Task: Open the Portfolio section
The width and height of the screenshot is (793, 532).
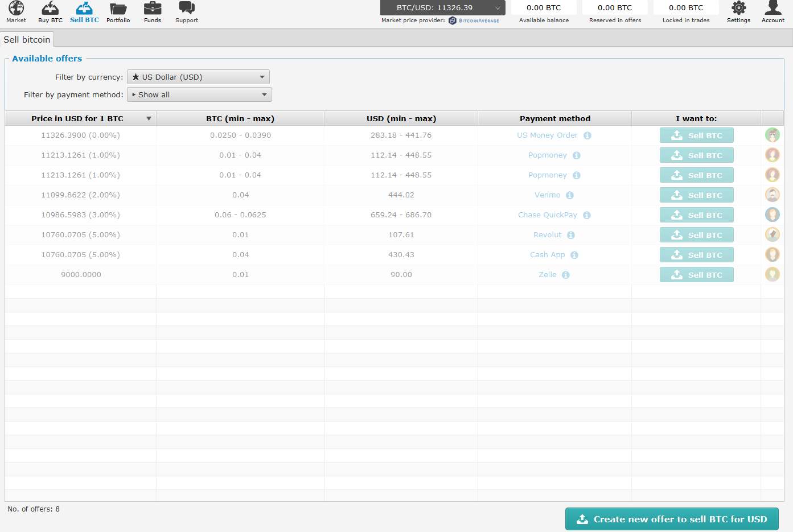Action: (118, 12)
